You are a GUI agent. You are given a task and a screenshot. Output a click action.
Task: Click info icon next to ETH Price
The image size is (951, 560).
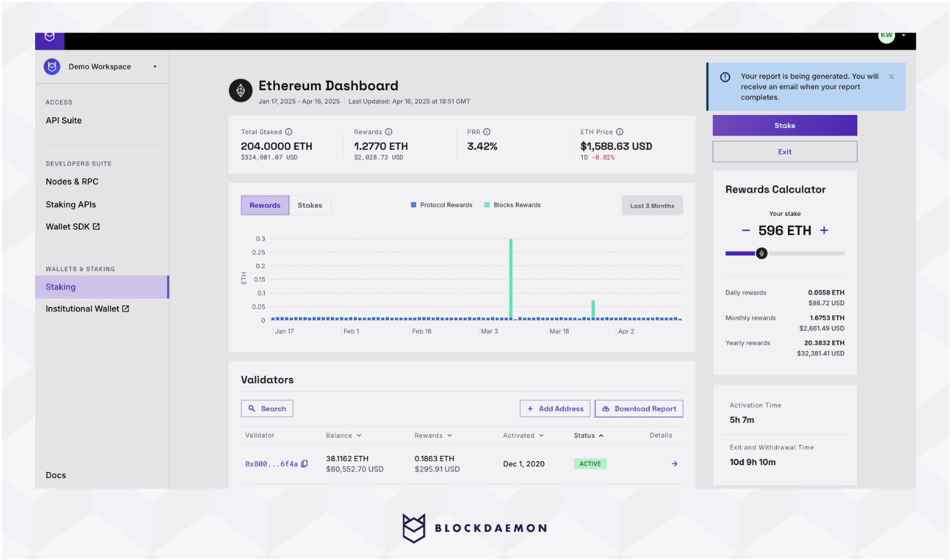coord(619,131)
